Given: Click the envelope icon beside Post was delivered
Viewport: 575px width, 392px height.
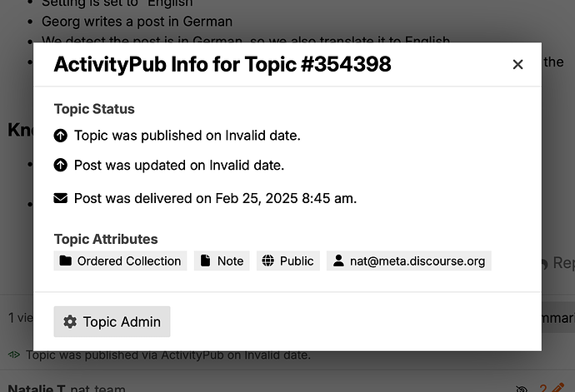Looking at the screenshot, I should 61,198.
